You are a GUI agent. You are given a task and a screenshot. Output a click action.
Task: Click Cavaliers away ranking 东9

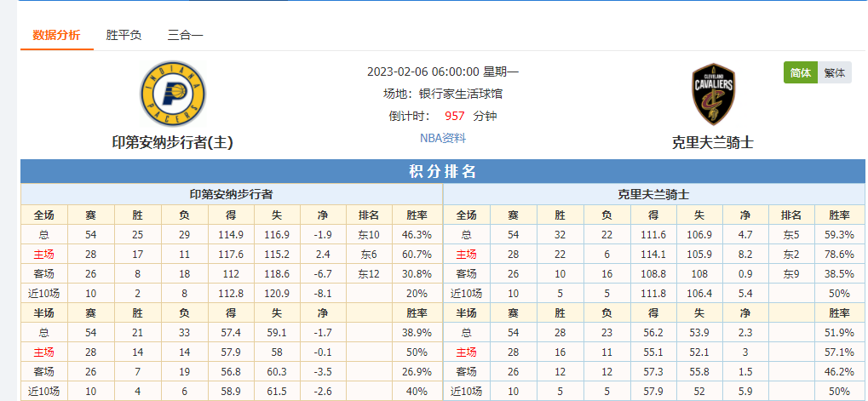[x=791, y=274]
